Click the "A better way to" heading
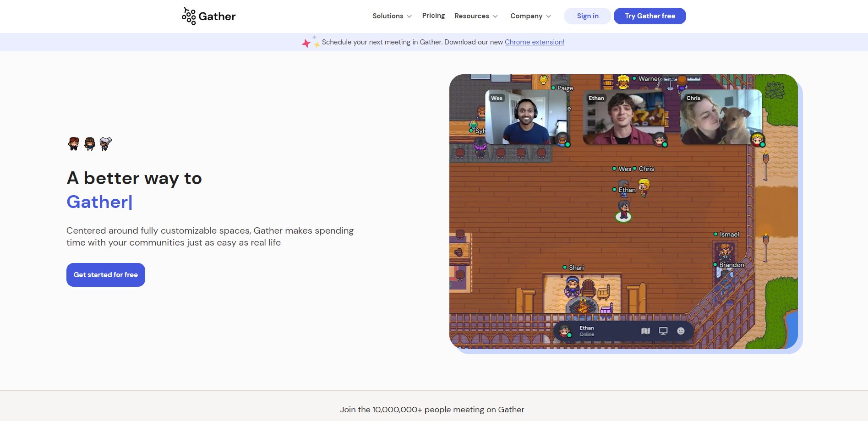The width and height of the screenshot is (868, 421). (134, 178)
